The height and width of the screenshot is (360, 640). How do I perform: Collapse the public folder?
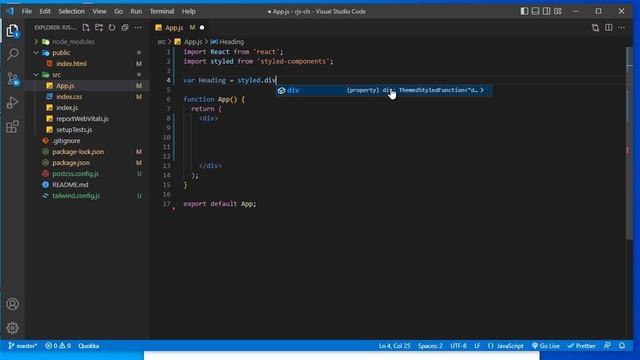[61, 53]
